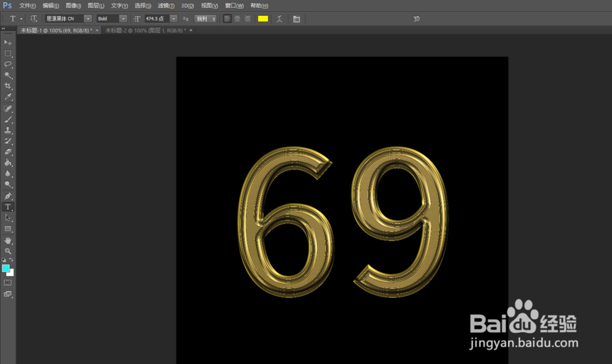This screenshot has width=612, height=364.
Task: Open the 选择(S) menu
Action: (x=143, y=6)
